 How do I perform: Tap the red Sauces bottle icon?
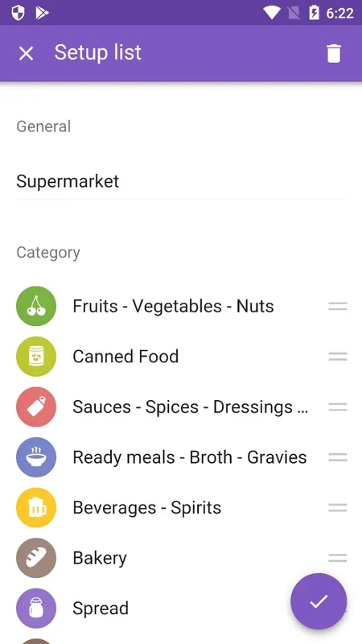point(36,407)
